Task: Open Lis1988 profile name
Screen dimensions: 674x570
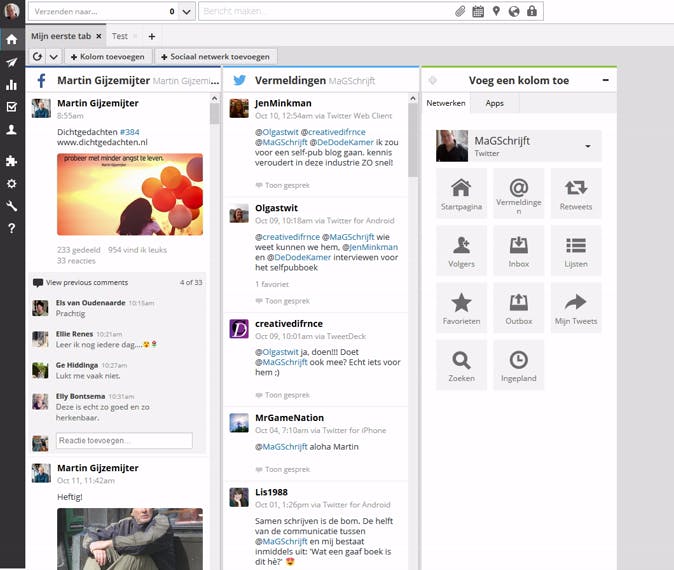Action: point(271,492)
